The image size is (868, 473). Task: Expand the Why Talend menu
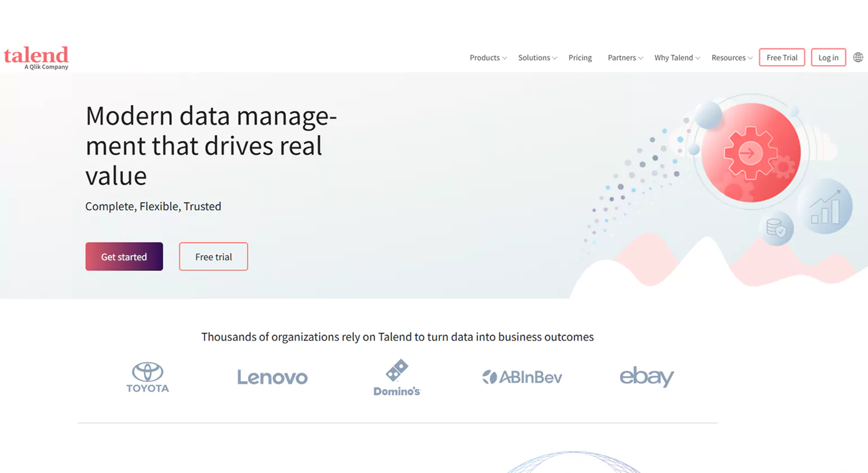click(x=677, y=57)
